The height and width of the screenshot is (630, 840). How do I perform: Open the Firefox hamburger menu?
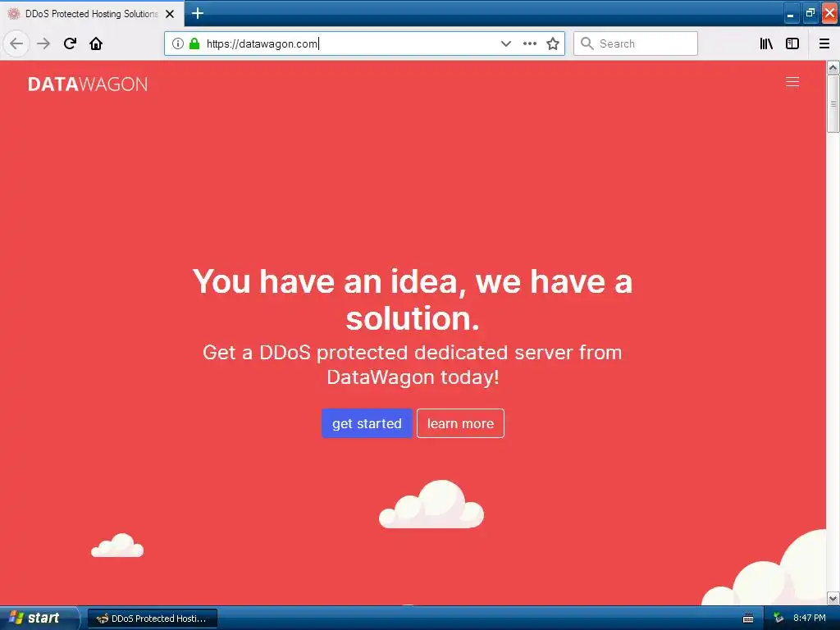(x=824, y=43)
